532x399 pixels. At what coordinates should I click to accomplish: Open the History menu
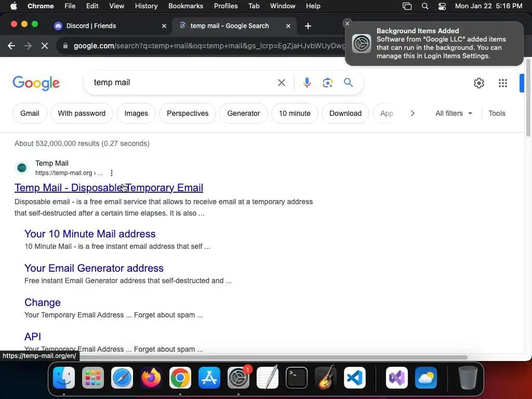pos(146,6)
